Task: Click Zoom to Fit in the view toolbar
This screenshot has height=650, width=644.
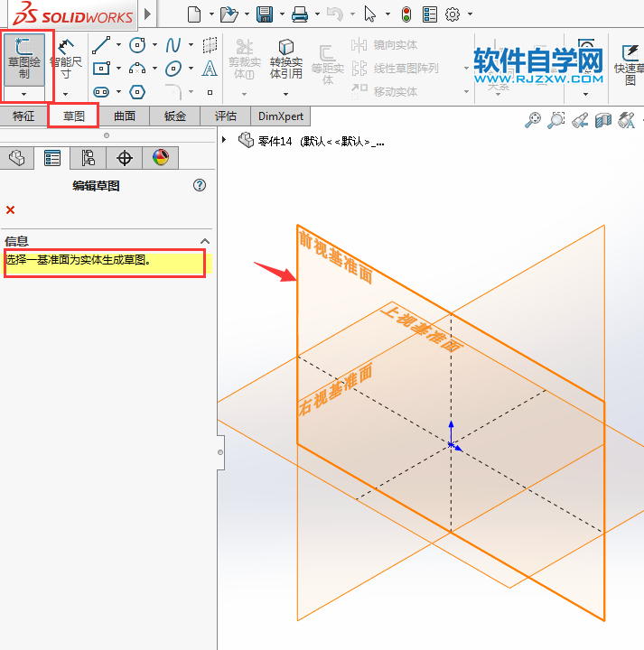Action: point(533,120)
